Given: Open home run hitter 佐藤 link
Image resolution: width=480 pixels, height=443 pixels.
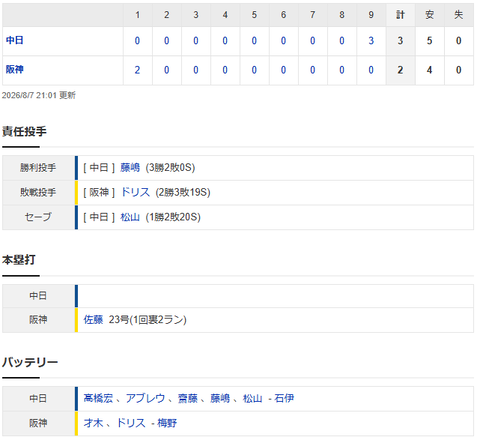Looking at the screenshot, I should click(x=93, y=320).
